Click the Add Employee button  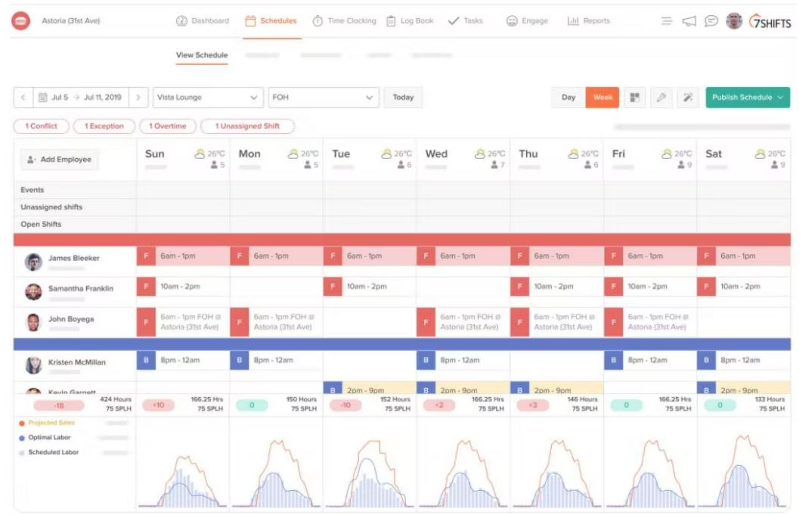61,160
